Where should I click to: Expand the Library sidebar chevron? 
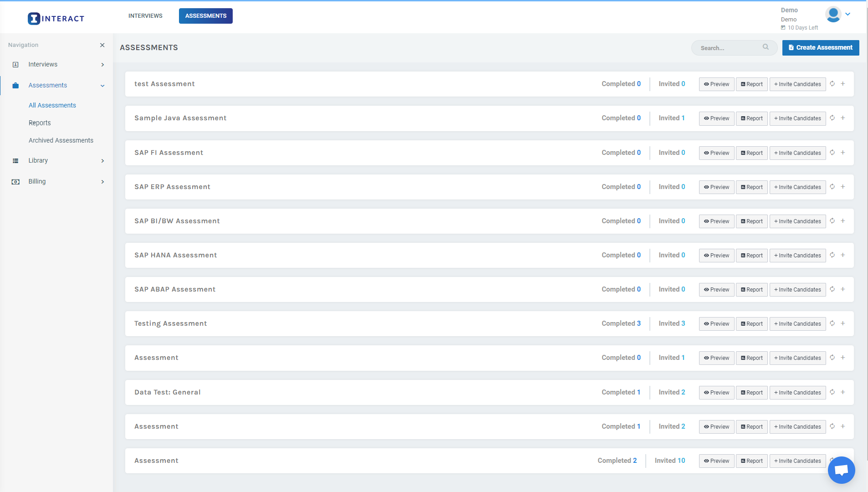tap(102, 161)
